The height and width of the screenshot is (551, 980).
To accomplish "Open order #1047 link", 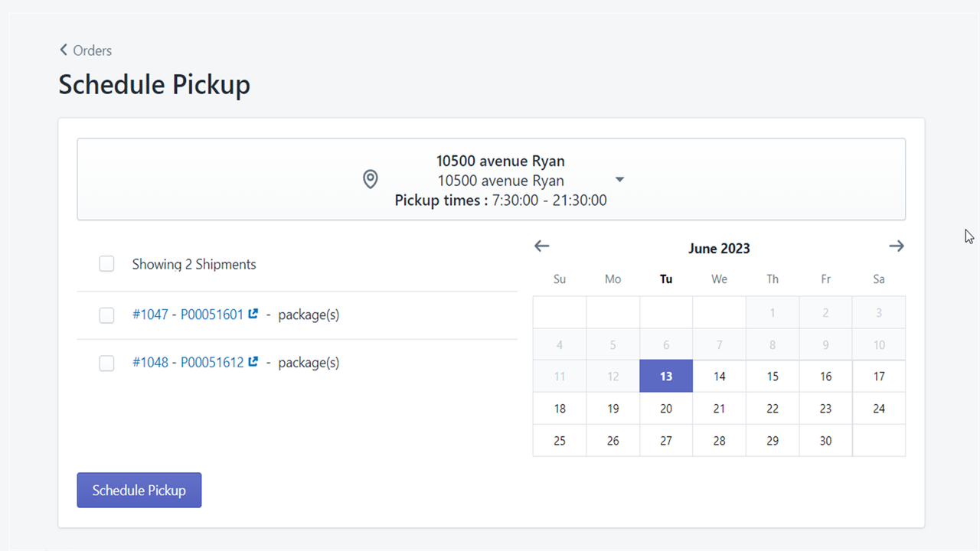I will click(150, 314).
